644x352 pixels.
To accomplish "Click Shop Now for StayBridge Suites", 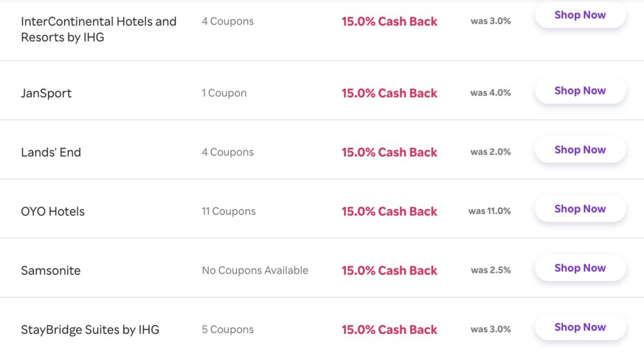I will click(x=580, y=327).
